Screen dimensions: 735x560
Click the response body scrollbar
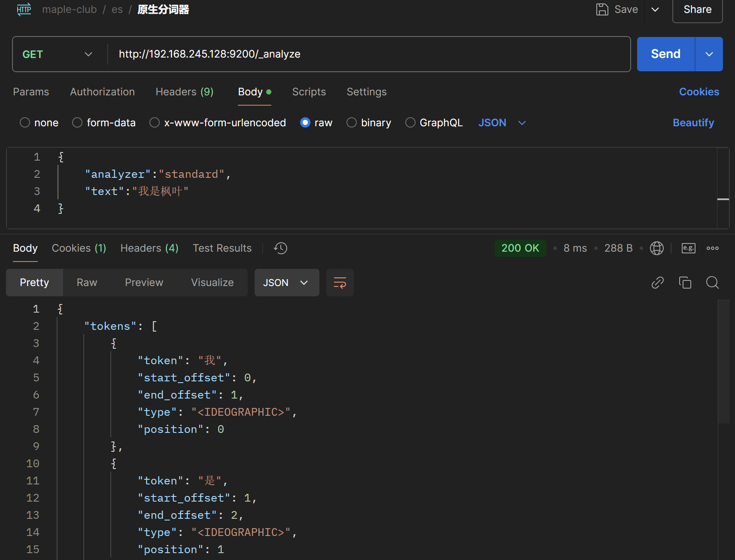tap(724, 362)
